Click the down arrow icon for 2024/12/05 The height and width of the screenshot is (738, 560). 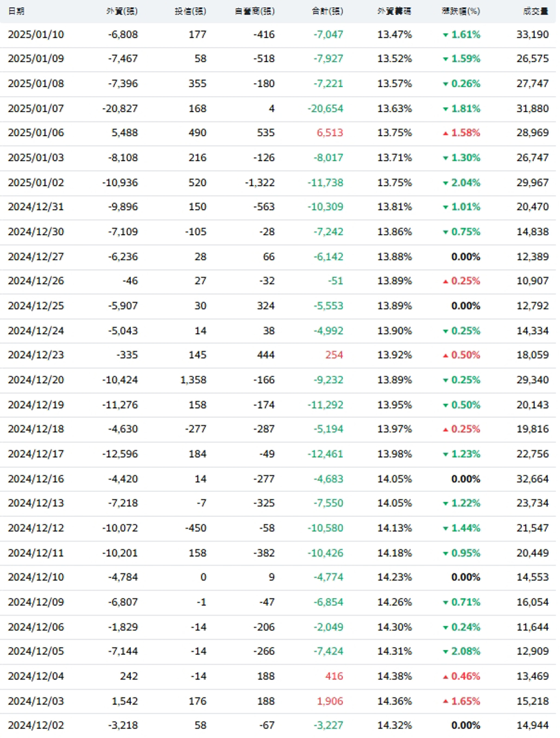point(446,652)
